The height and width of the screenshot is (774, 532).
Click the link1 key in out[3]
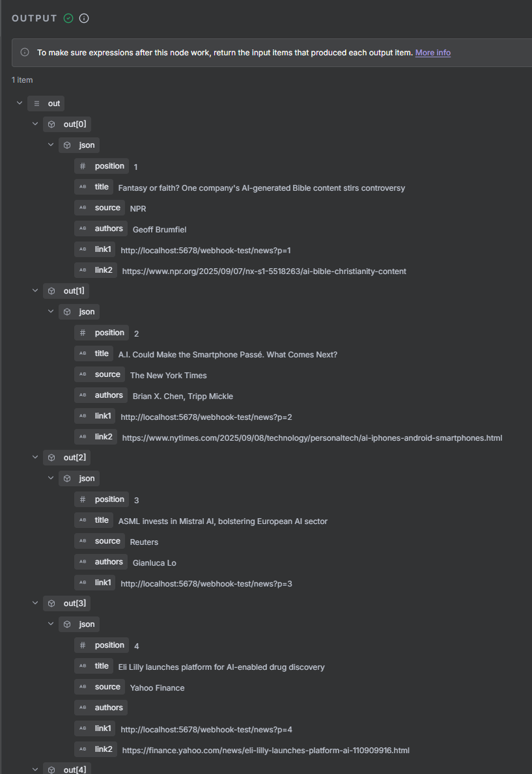tap(103, 728)
